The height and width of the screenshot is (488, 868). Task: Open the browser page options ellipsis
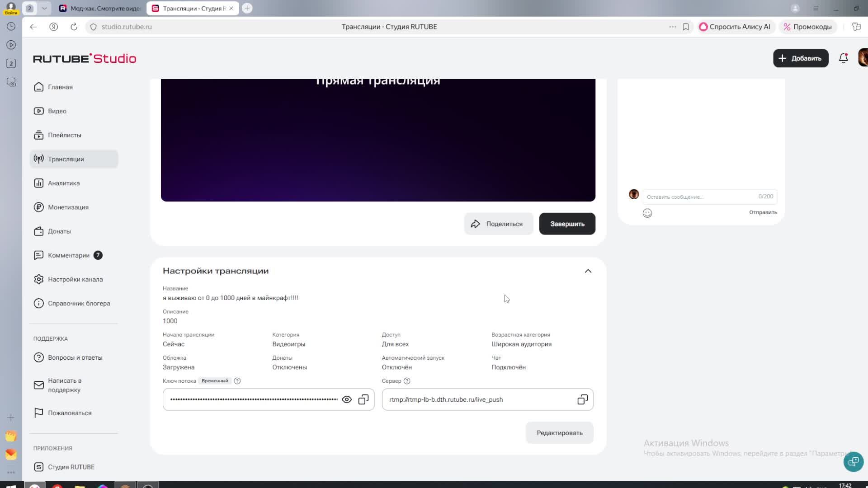(673, 27)
